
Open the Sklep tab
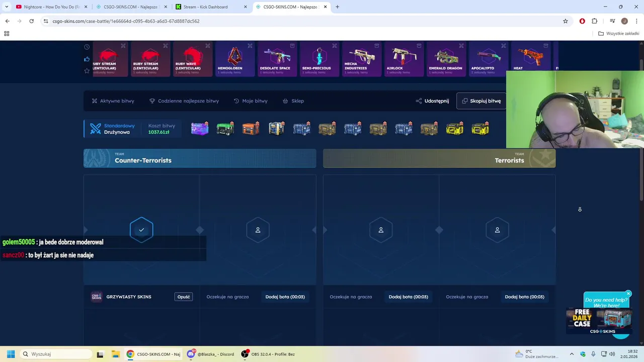pyautogui.click(x=293, y=101)
